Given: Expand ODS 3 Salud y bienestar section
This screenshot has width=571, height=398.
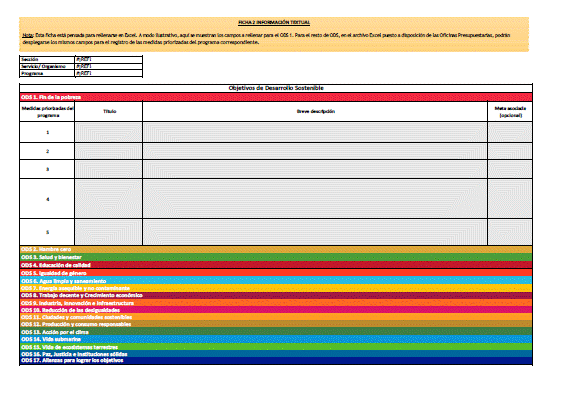Looking at the screenshot, I should [x=276, y=257].
